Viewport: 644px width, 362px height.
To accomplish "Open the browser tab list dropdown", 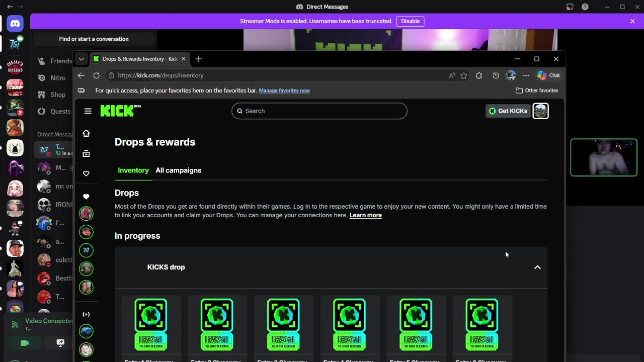I will [x=81, y=59].
